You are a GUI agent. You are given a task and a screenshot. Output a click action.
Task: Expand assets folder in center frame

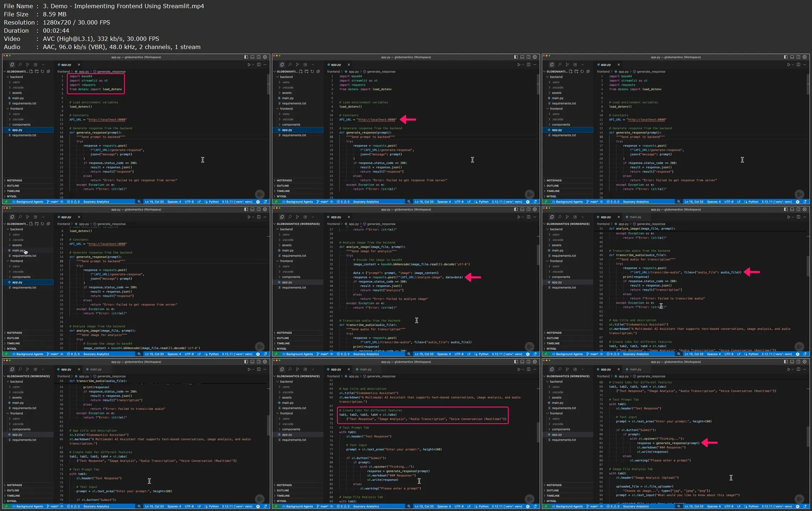pos(298,245)
